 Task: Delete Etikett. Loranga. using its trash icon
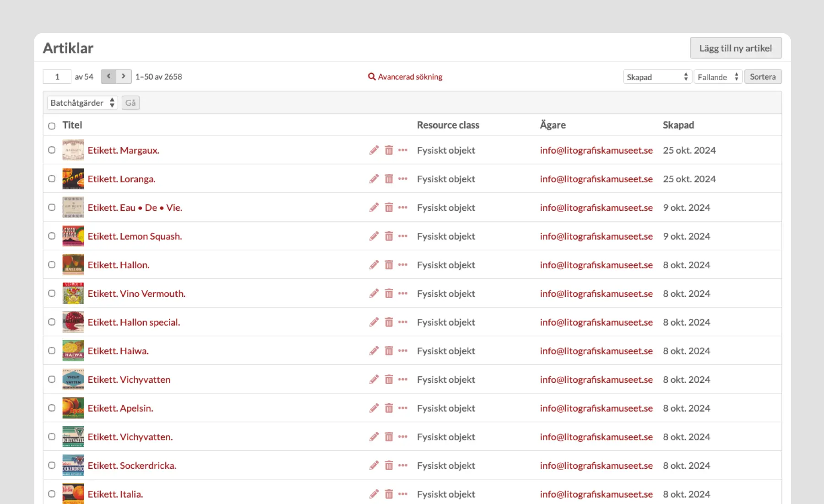pos(389,179)
